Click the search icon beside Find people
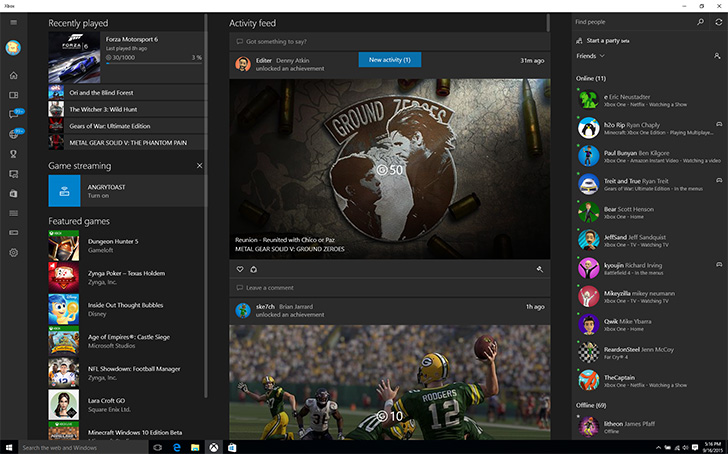The height and width of the screenshot is (454, 728). (700, 21)
